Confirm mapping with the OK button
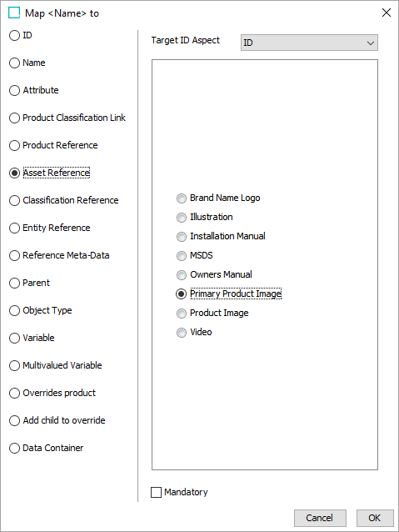 click(x=375, y=518)
